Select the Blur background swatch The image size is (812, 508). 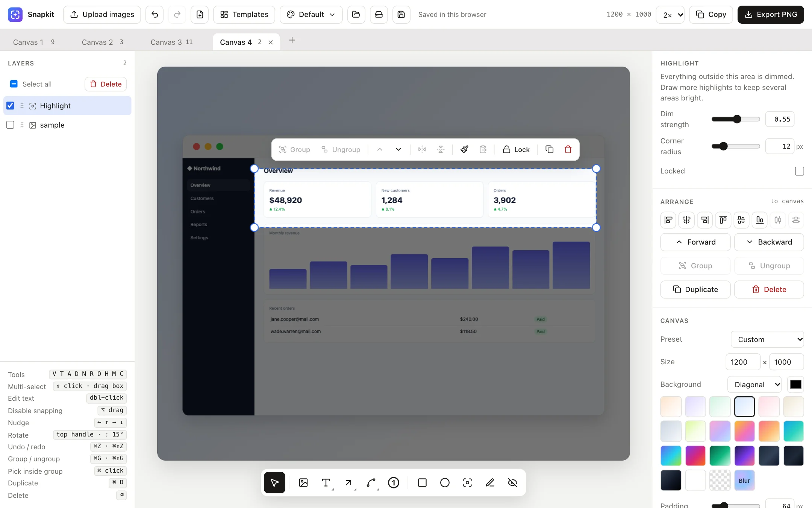pos(744,481)
